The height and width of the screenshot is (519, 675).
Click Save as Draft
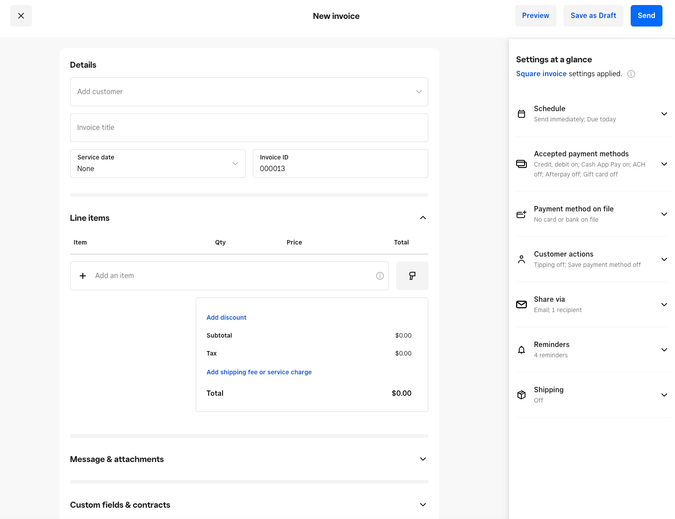pos(593,16)
